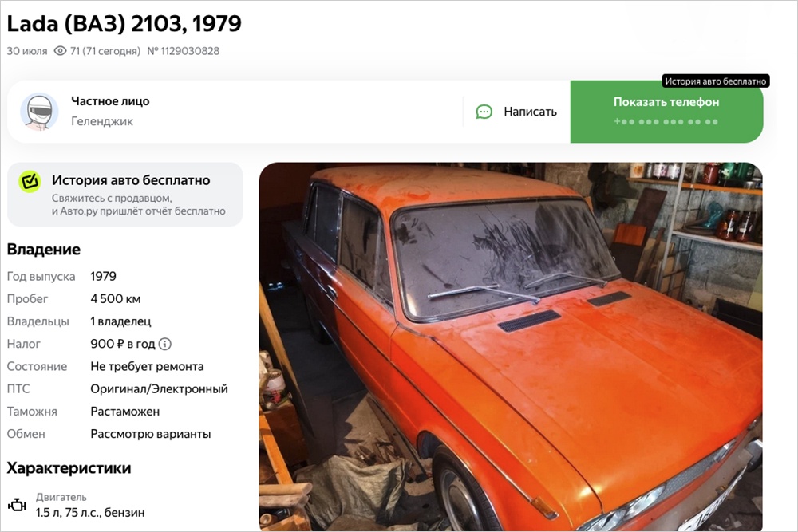Viewport: 798px width, 532px height.
Task: Click the listing title Lada (ВАЗ) 2103, 1979
Action: [x=124, y=23]
